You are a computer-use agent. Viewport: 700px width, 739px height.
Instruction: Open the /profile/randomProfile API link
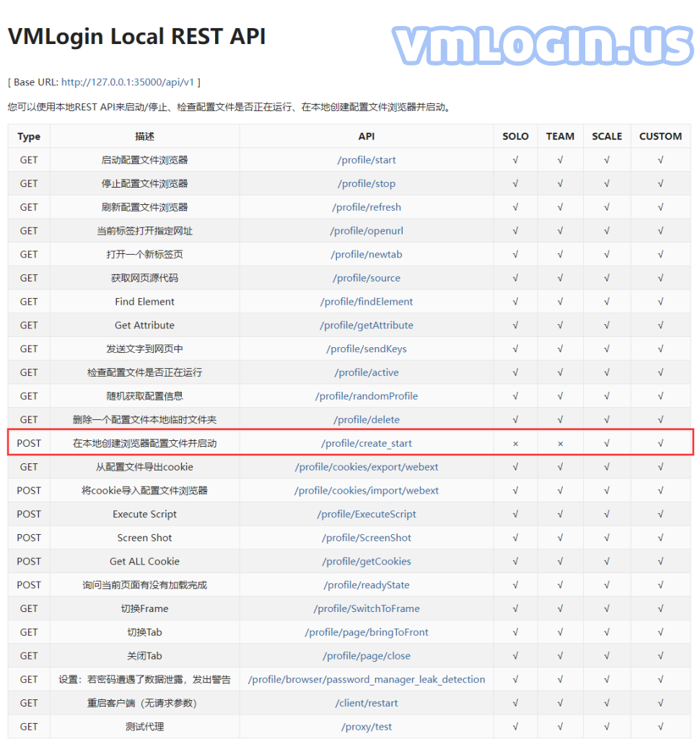click(x=367, y=396)
